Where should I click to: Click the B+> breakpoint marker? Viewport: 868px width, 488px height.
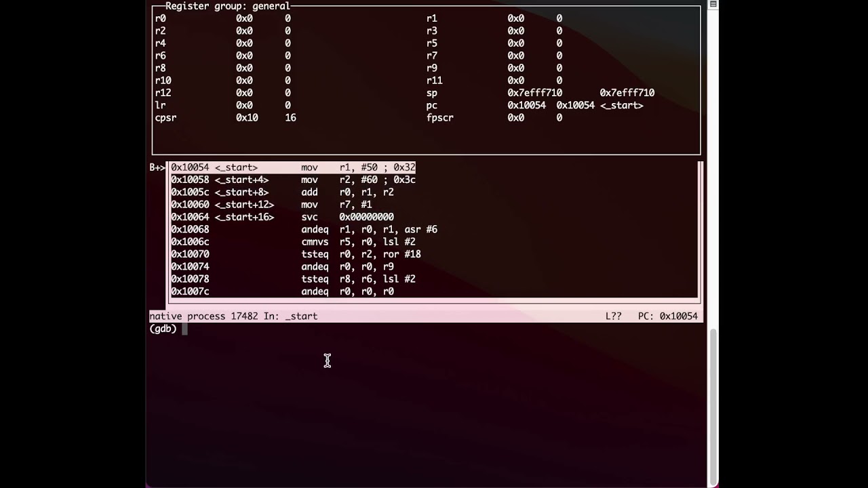click(x=157, y=167)
